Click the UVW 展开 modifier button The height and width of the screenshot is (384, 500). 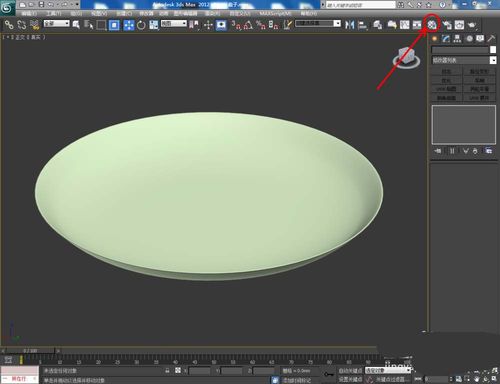pos(479,98)
